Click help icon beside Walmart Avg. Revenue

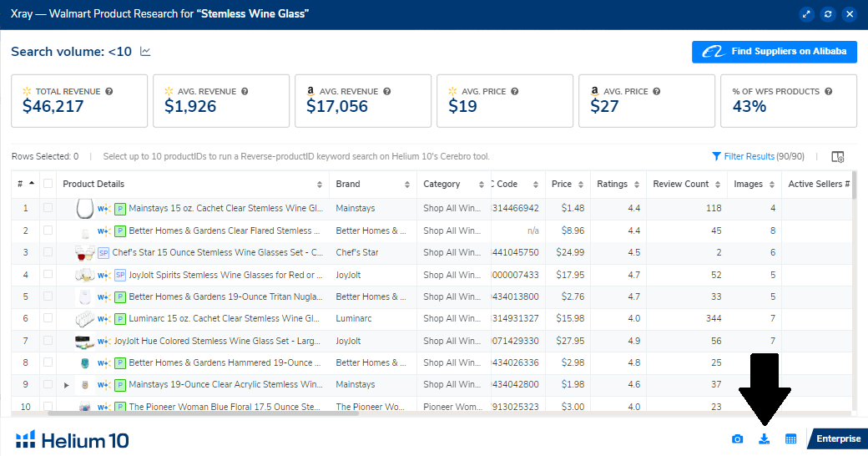tap(245, 91)
